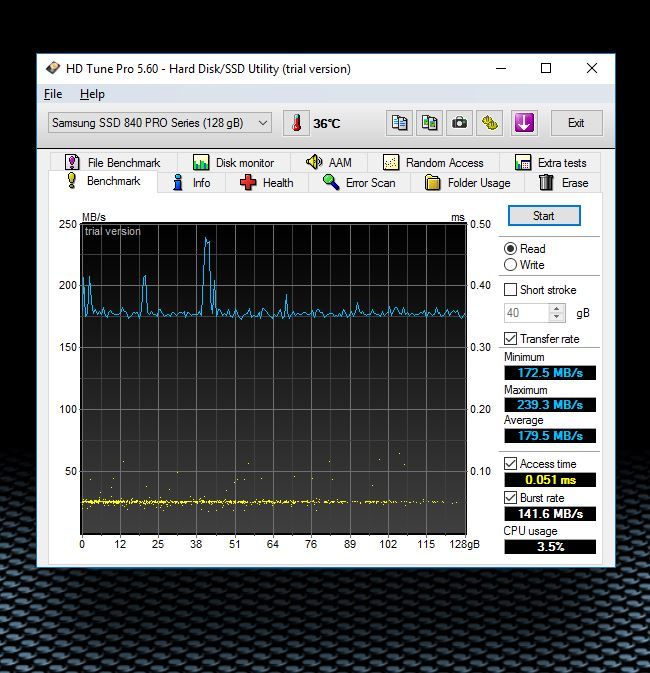Viewport: 650px width, 673px height.
Task: Click the Extra tests tab icon
Action: 523,162
